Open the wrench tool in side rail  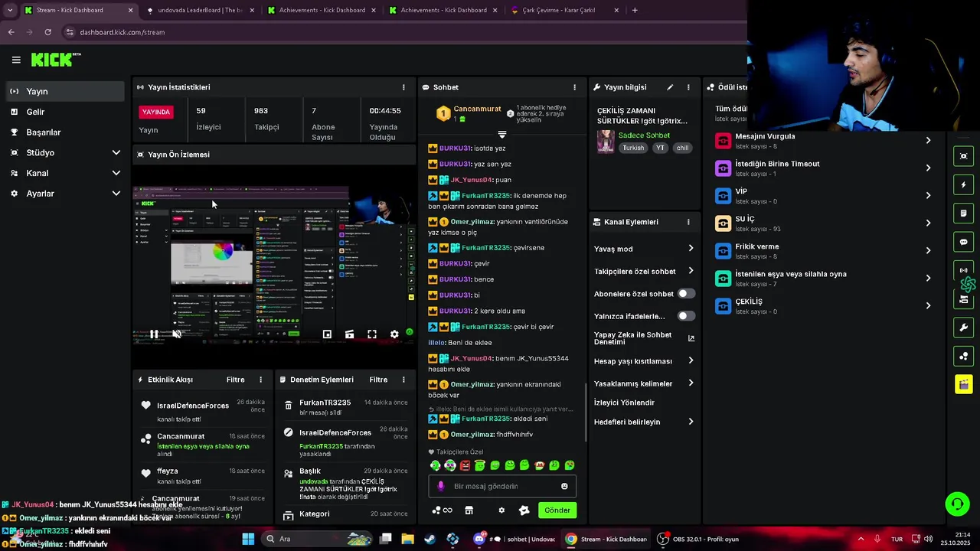tap(964, 328)
